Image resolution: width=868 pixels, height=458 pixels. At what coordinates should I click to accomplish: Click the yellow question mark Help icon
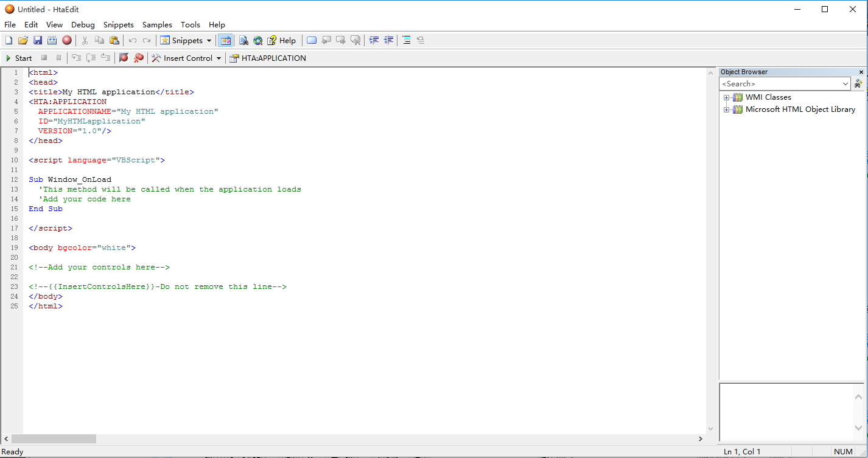(x=272, y=40)
